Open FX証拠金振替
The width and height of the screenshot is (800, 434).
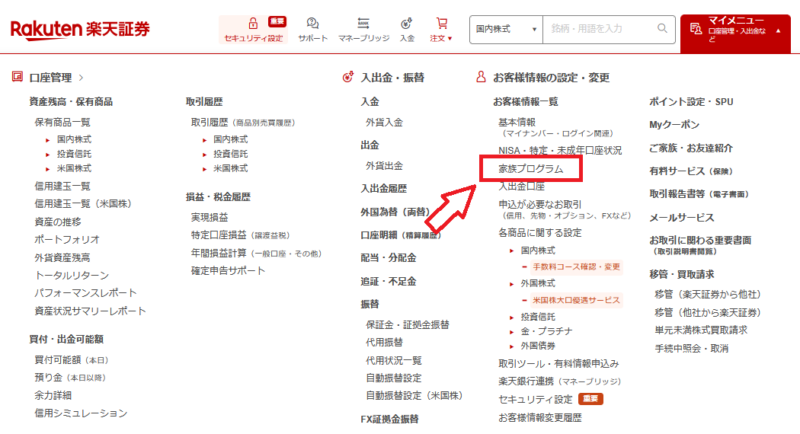[x=390, y=419]
